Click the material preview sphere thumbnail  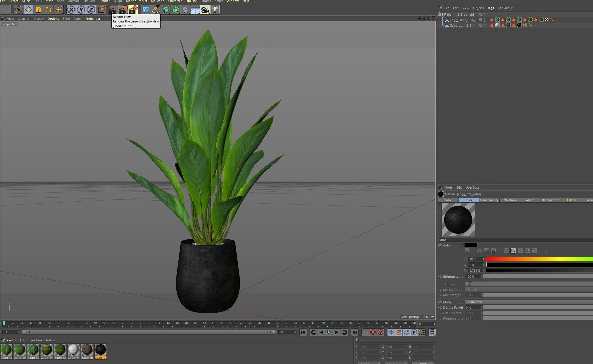[458, 220]
